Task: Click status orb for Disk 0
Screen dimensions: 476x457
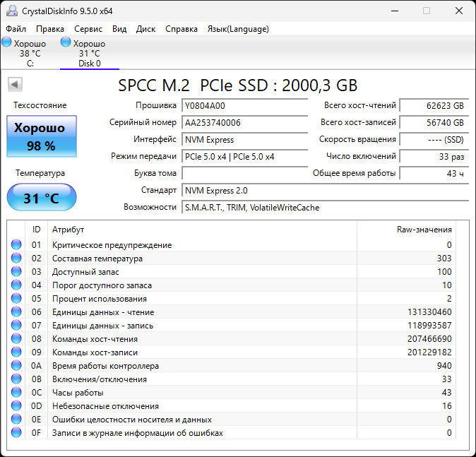Action: [66, 43]
